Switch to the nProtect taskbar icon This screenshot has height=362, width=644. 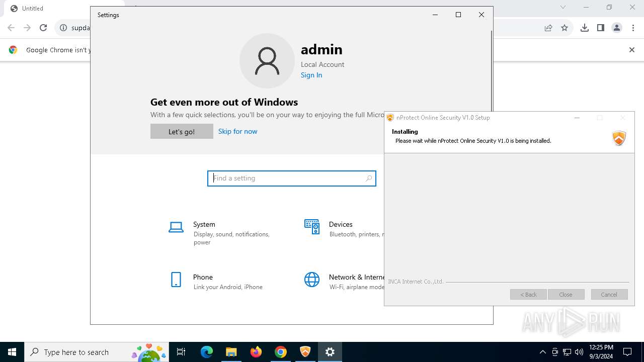305,352
